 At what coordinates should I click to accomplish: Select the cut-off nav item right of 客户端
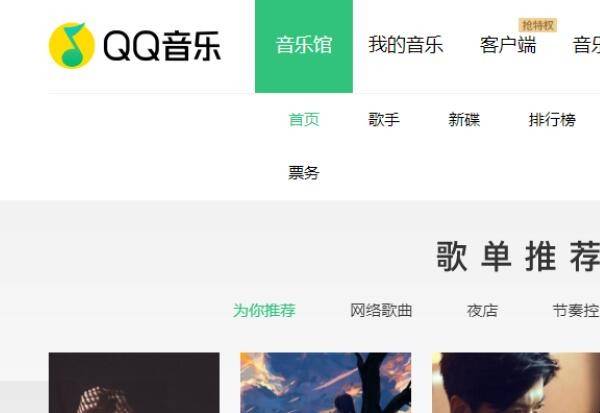[x=586, y=45]
